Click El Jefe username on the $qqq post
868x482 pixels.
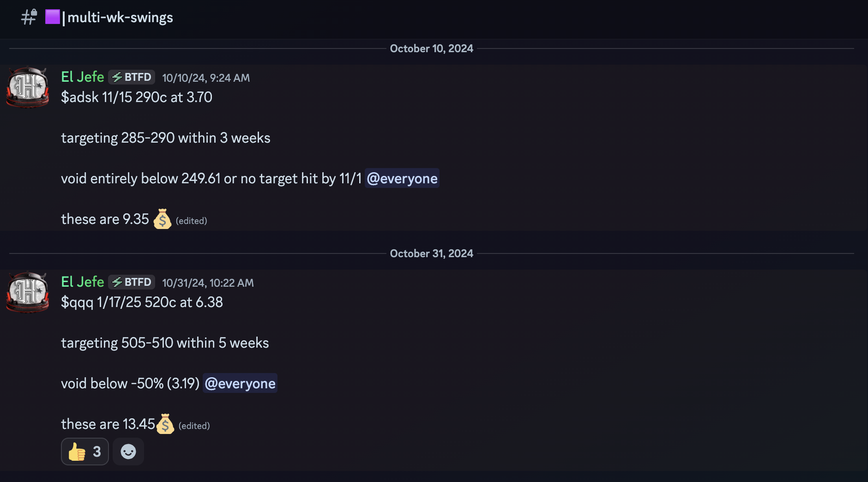(x=83, y=282)
